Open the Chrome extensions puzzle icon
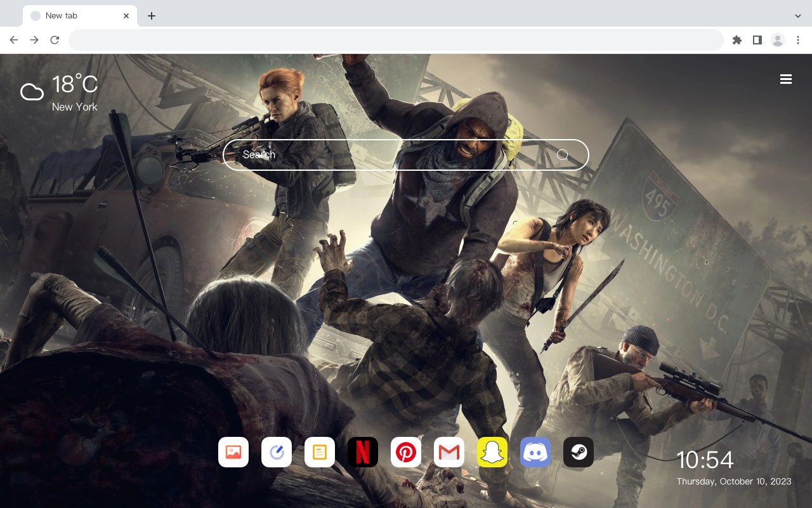Image resolution: width=812 pixels, height=508 pixels. point(737,40)
